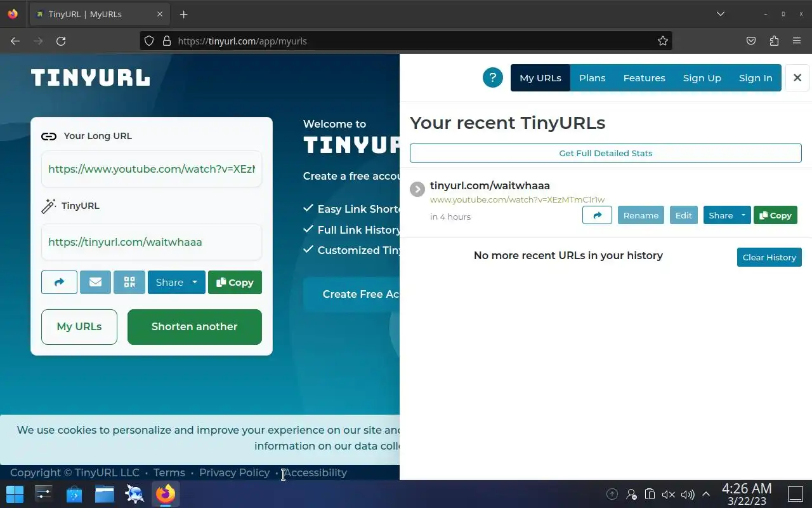Click the www.youtube.com destination URL text
Image resolution: width=812 pixels, height=508 pixels.
click(x=517, y=199)
